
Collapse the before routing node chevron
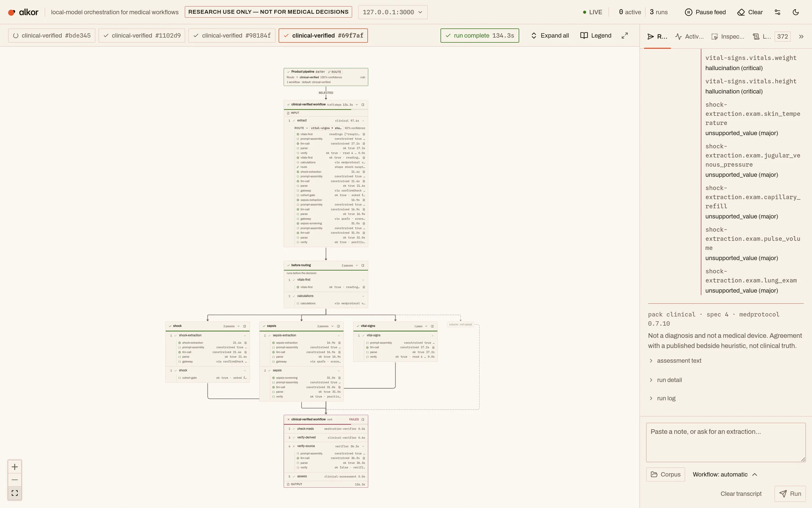coord(357,265)
